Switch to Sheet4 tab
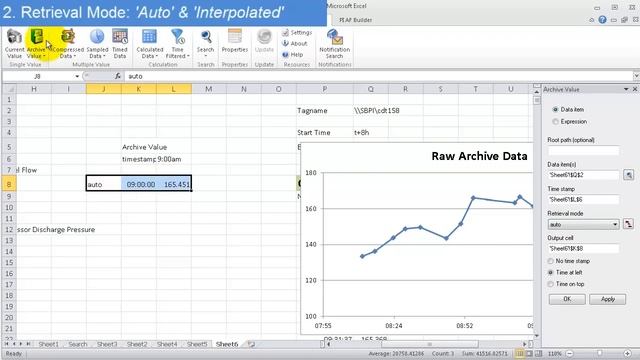 pos(167,344)
